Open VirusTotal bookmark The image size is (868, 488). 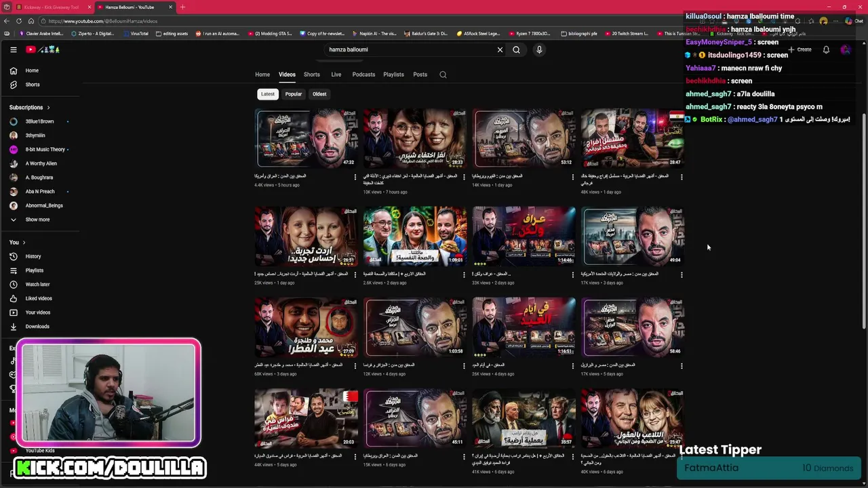[136, 33]
